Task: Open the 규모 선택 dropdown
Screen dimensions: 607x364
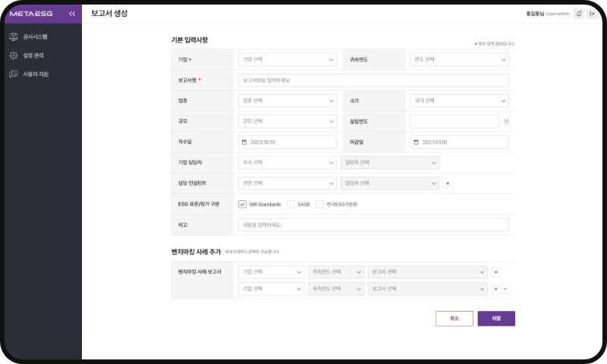Action: point(287,121)
